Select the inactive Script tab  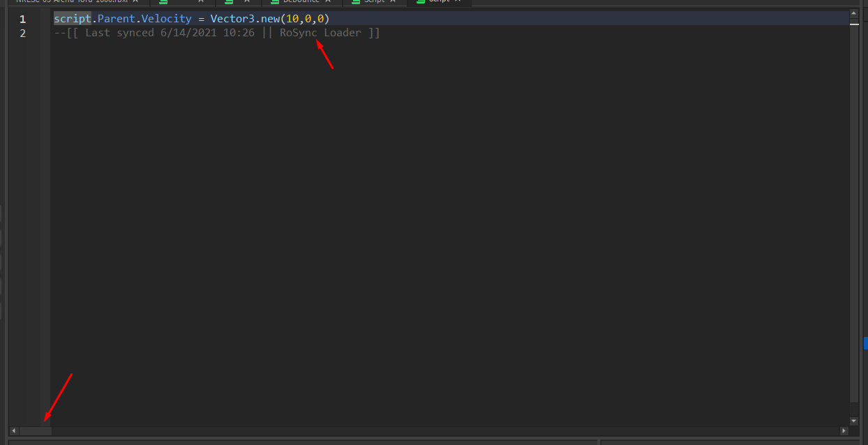point(375,1)
